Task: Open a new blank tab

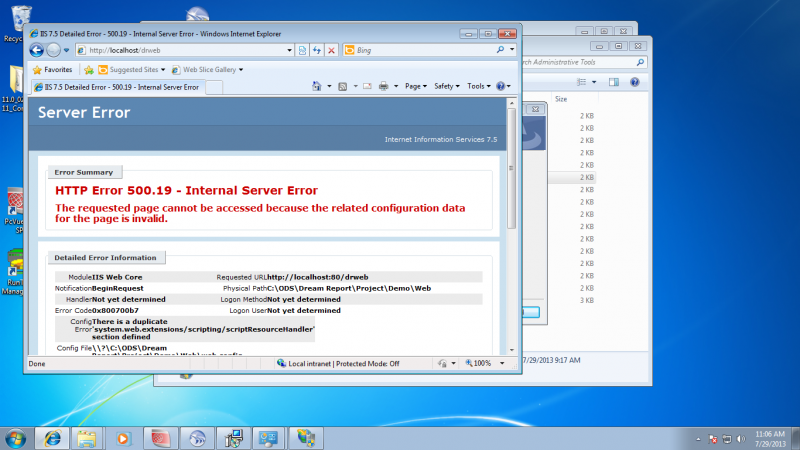Action: tap(214, 87)
